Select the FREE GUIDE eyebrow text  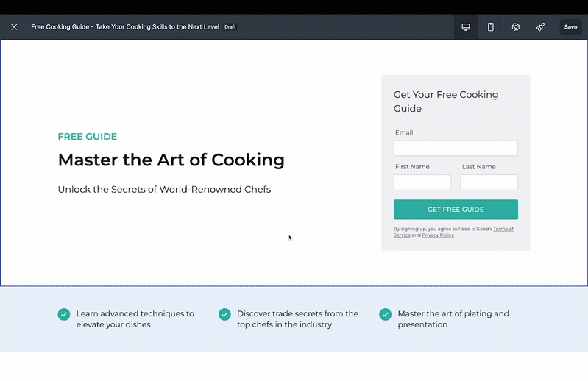[x=88, y=136]
